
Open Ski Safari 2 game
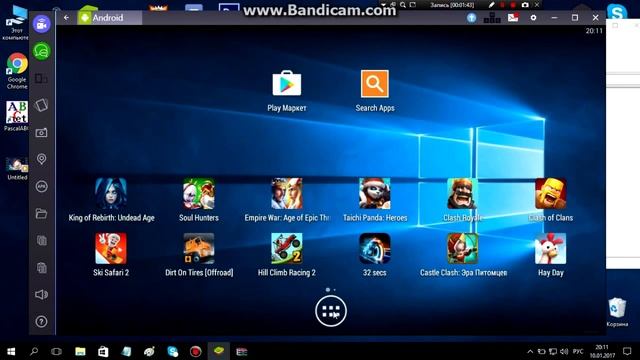(111, 249)
